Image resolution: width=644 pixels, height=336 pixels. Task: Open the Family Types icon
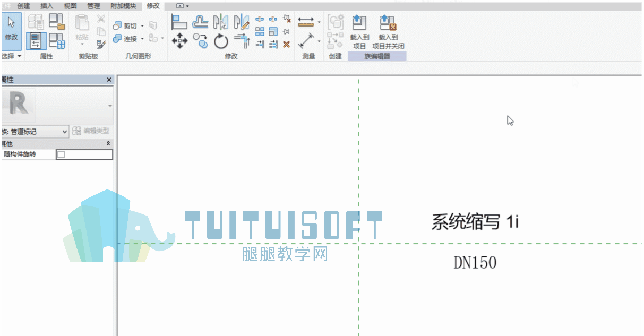57,41
